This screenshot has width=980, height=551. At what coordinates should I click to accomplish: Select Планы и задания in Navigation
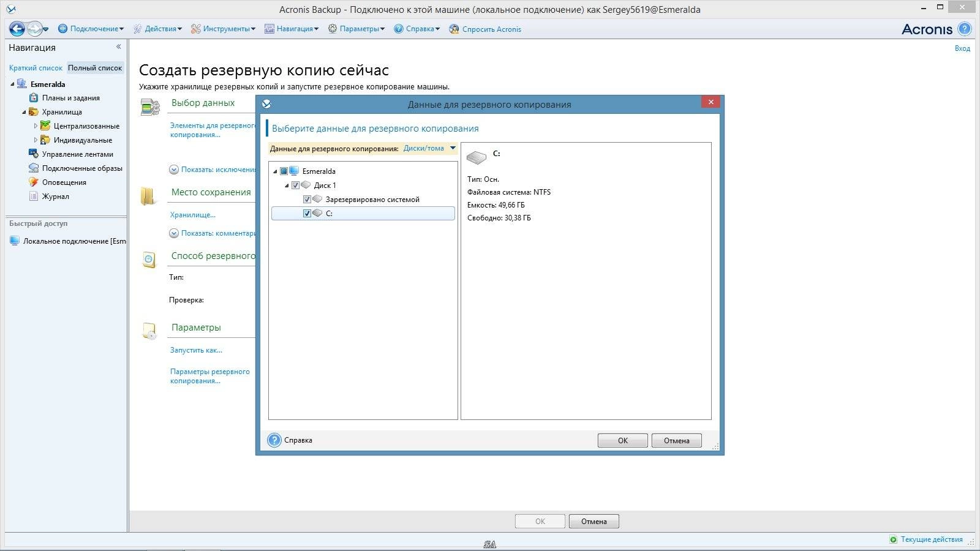(x=70, y=98)
